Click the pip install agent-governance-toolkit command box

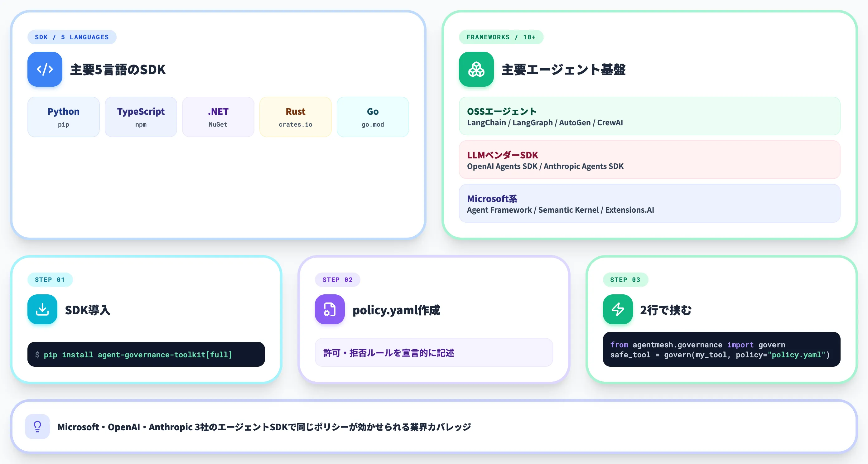click(x=146, y=355)
